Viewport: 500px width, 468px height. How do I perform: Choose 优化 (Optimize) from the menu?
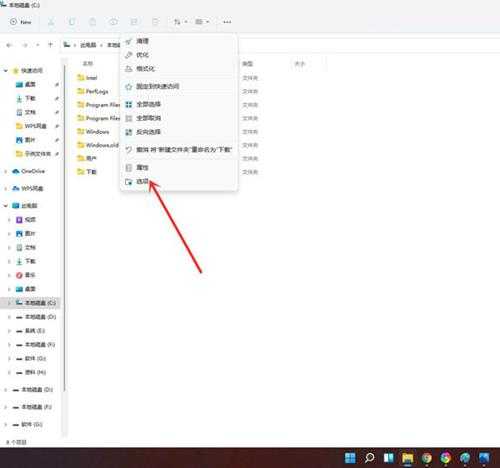coord(179,55)
